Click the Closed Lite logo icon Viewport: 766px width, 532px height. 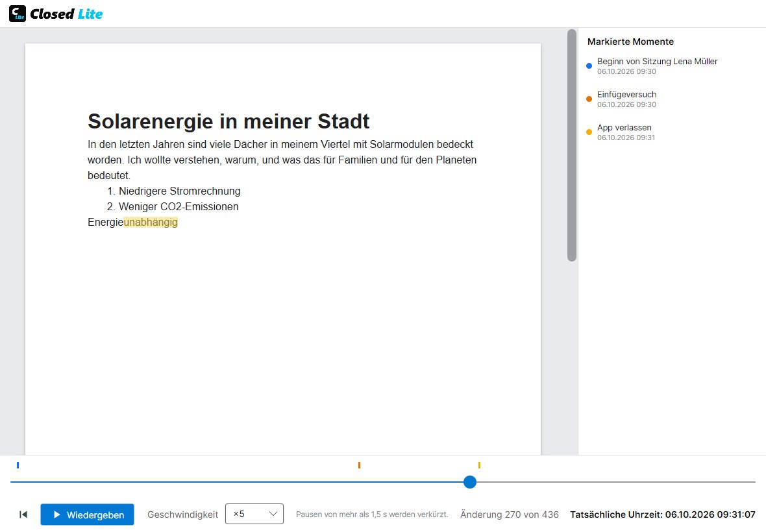pyautogui.click(x=18, y=14)
